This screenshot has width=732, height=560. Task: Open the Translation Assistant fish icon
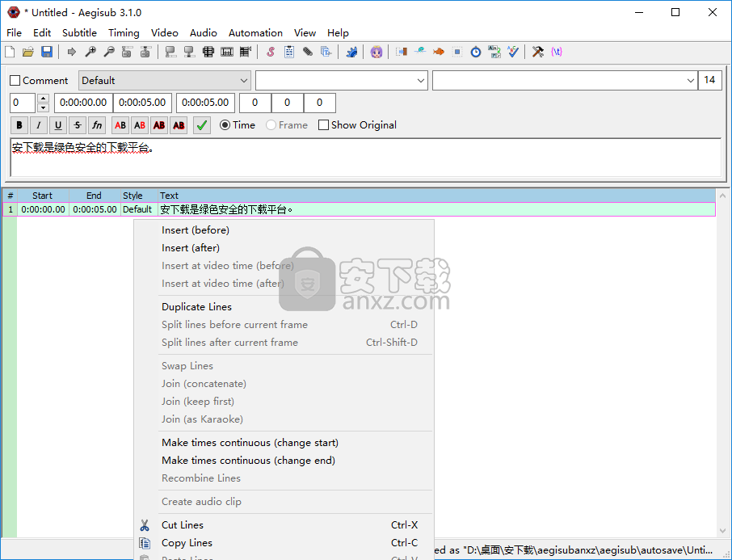(x=439, y=52)
